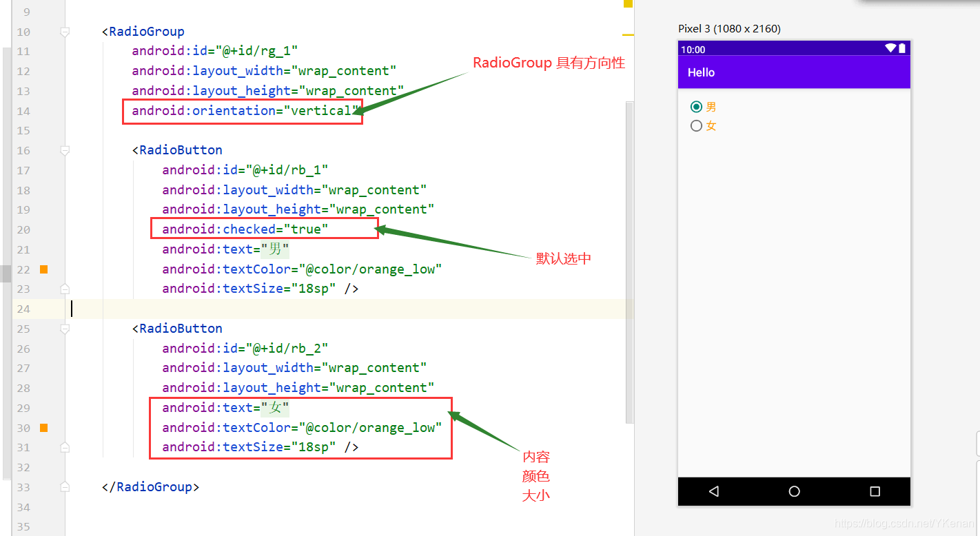The height and width of the screenshot is (536, 980).
Task: Click android:textColor attribute on line 30
Action: pyautogui.click(x=302, y=428)
